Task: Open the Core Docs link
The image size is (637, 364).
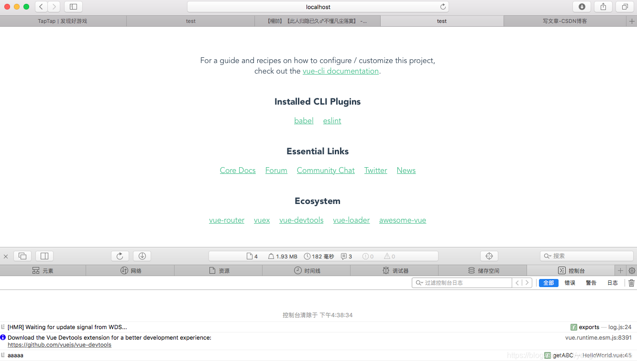Action: [238, 171]
